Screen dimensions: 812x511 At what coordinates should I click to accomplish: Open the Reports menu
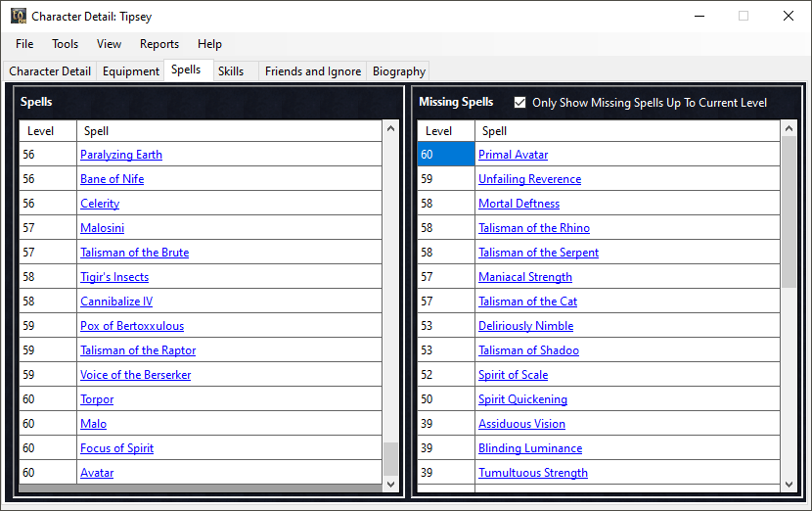(x=159, y=44)
